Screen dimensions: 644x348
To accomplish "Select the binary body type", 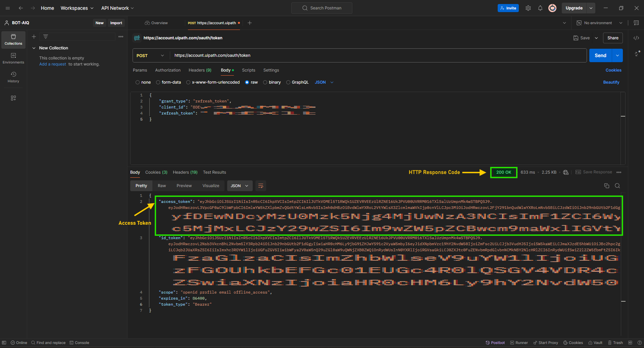I will 272,82.
